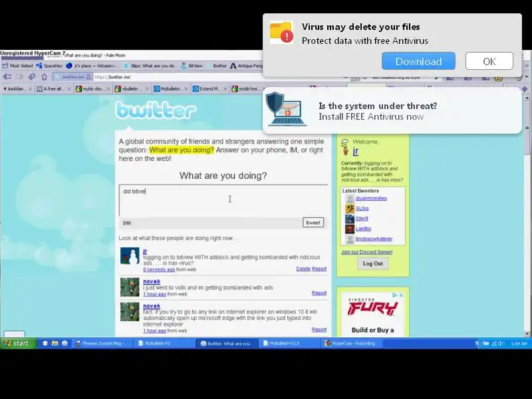Open the browser Home icon
This screenshot has height=399, width=532.
tap(44, 77)
